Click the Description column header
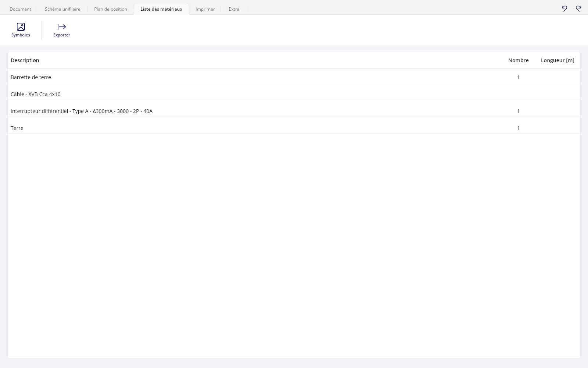Screen dimensions: 588x368 [x=25, y=60]
